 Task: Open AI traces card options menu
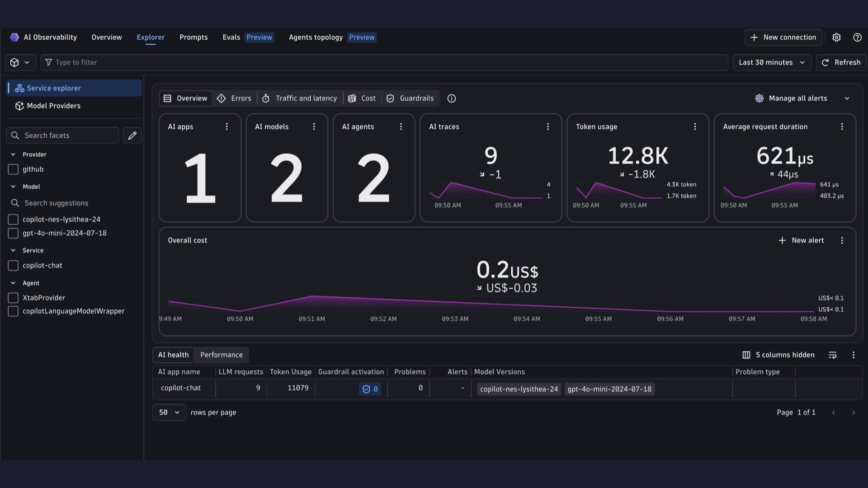[x=548, y=127]
